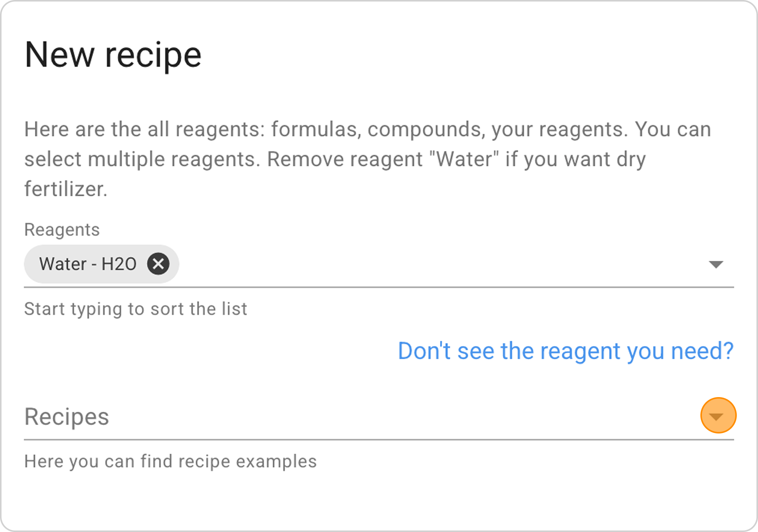This screenshot has width=758, height=532.
Task: Click the 'Don't see the reagent you need?' link
Action: (x=565, y=351)
